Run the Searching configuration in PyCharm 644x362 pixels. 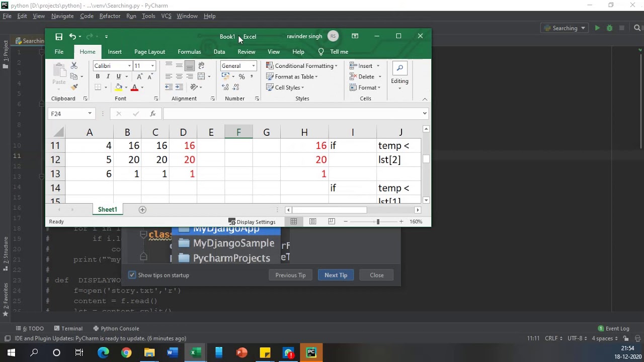597,28
